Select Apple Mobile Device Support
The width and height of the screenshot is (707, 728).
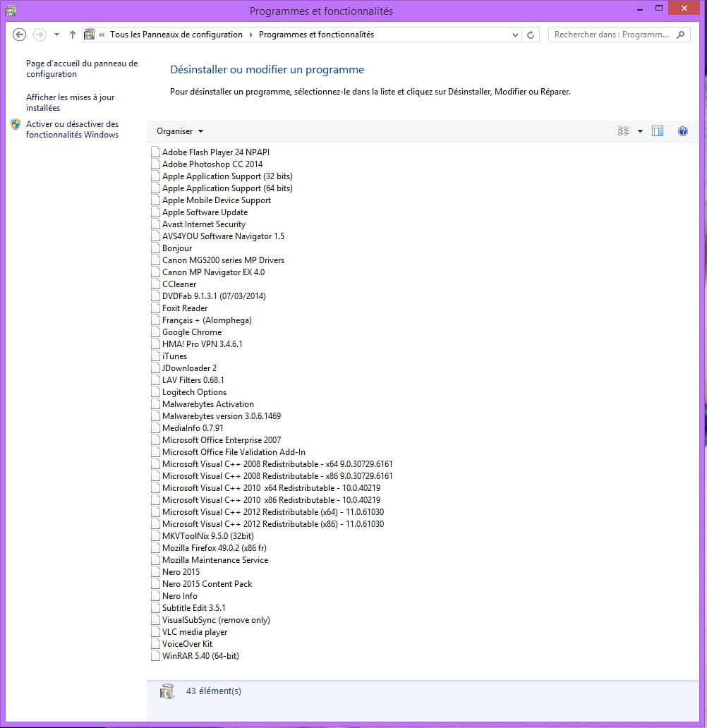(217, 200)
